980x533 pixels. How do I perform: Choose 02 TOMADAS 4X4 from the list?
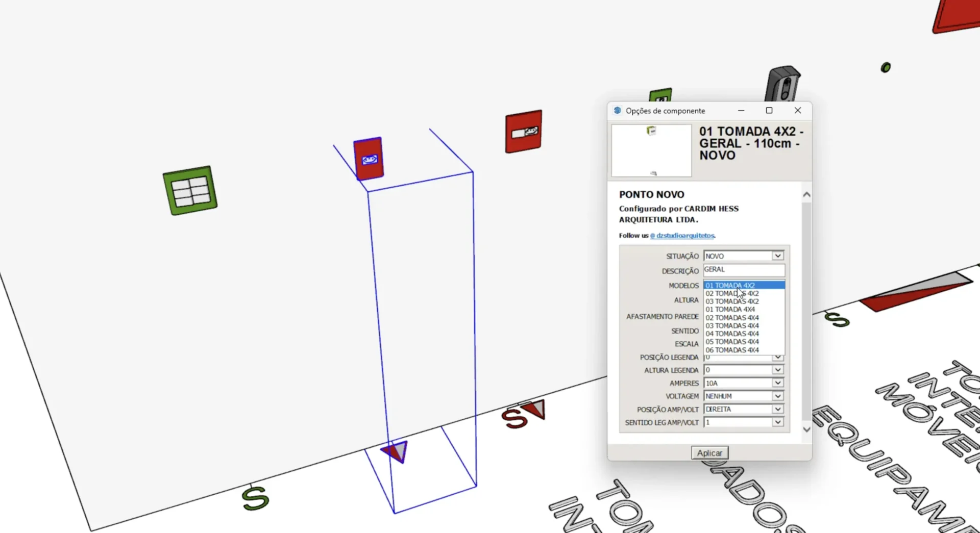pos(732,318)
